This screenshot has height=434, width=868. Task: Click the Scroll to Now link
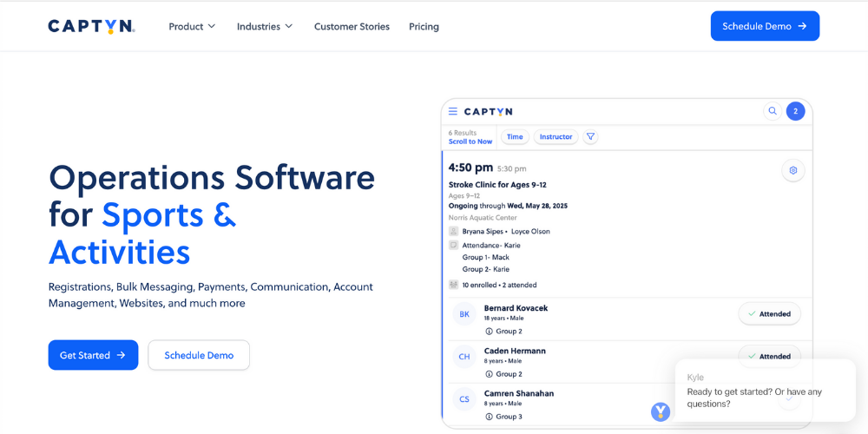[x=470, y=141]
